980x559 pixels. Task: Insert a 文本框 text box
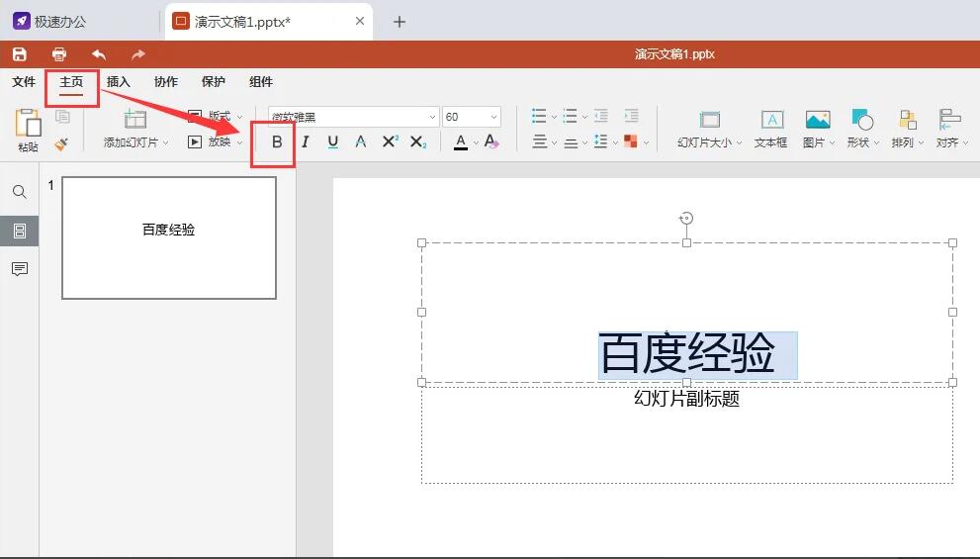[770, 130]
